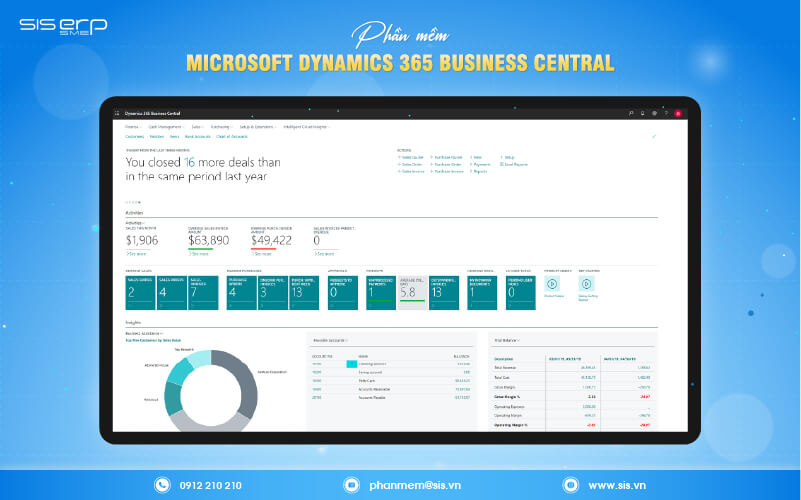The height and width of the screenshot is (500, 801).
Task: Click the help question mark icon
Action: tap(666, 114)
